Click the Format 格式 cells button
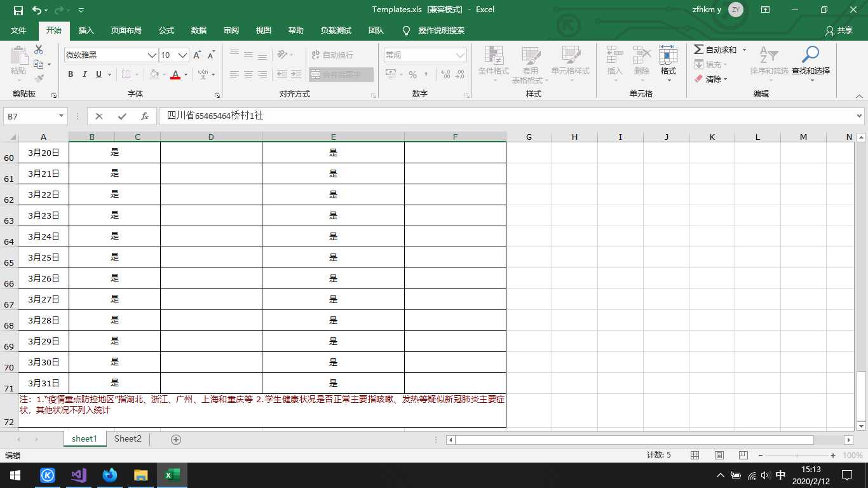The width and height of the screenshot is (868, 488). 668,64
